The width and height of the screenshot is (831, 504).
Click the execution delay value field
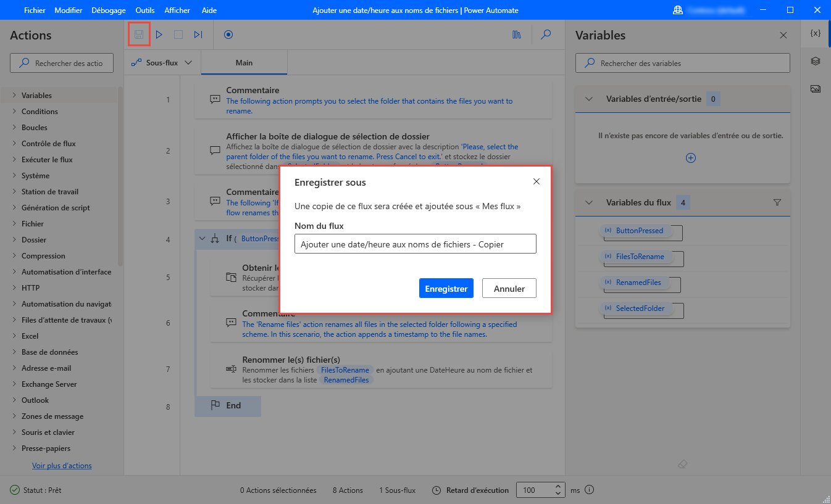(535, 490)
